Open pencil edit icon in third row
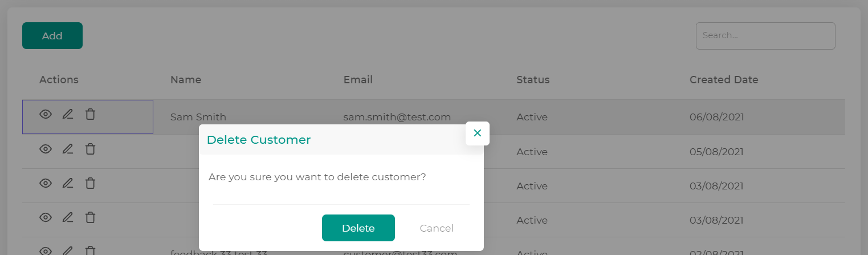 [x=68, y=184]
